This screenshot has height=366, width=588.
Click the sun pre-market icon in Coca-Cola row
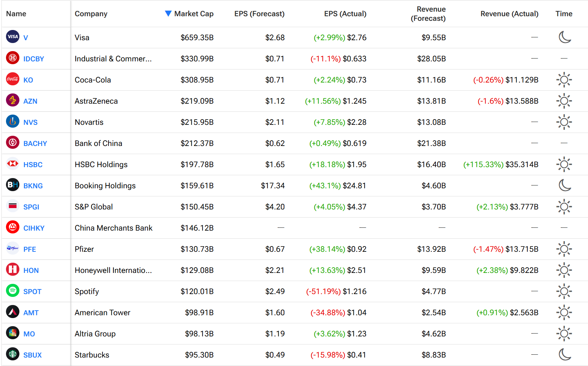tap(564, 80)
